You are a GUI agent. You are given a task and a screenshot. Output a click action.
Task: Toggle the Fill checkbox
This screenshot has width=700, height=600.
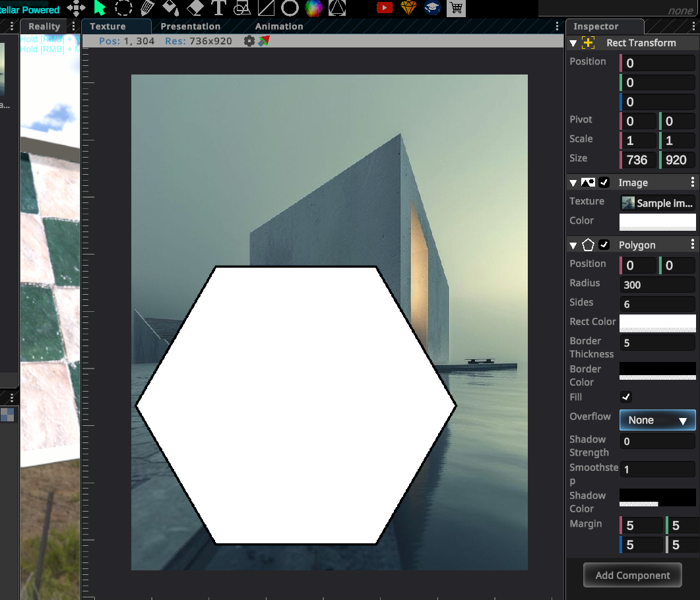click(x=626, y=397)
